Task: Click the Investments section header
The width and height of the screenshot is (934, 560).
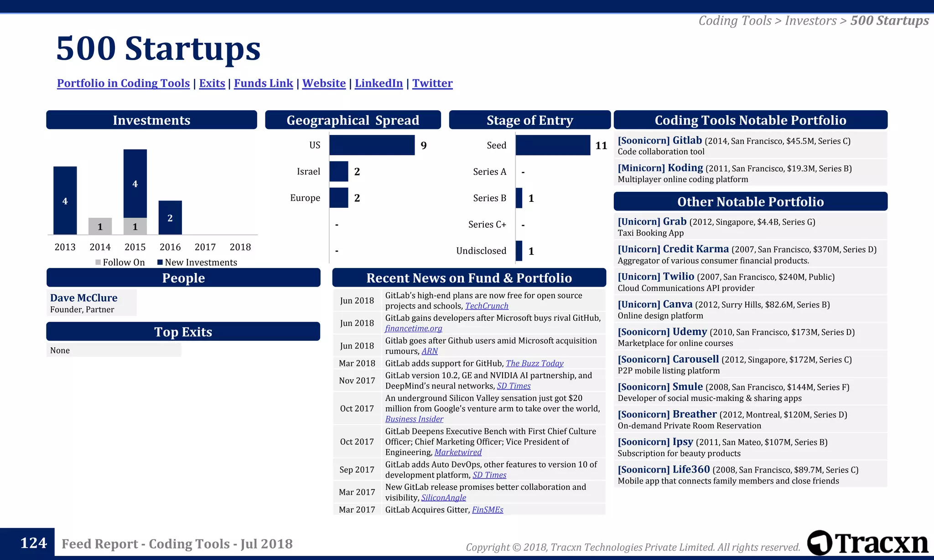Action: click(151, 120)
